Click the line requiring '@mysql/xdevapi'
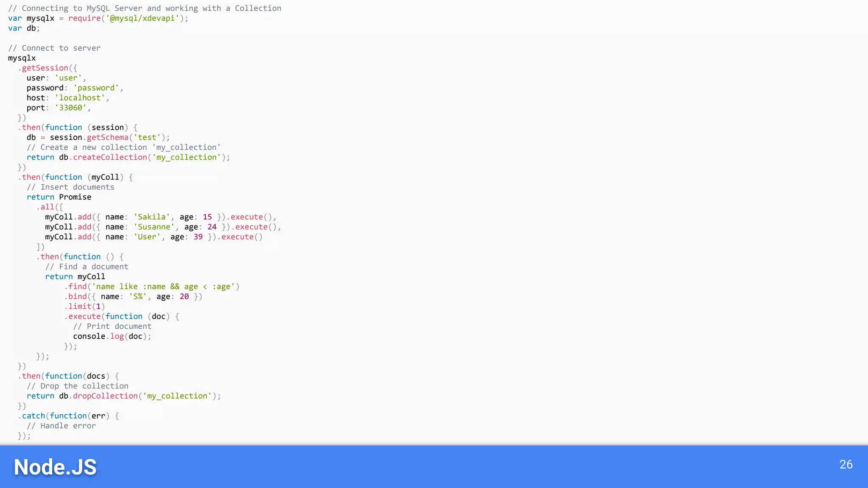Viewport: 868px width, 488px height. point(98,18)
